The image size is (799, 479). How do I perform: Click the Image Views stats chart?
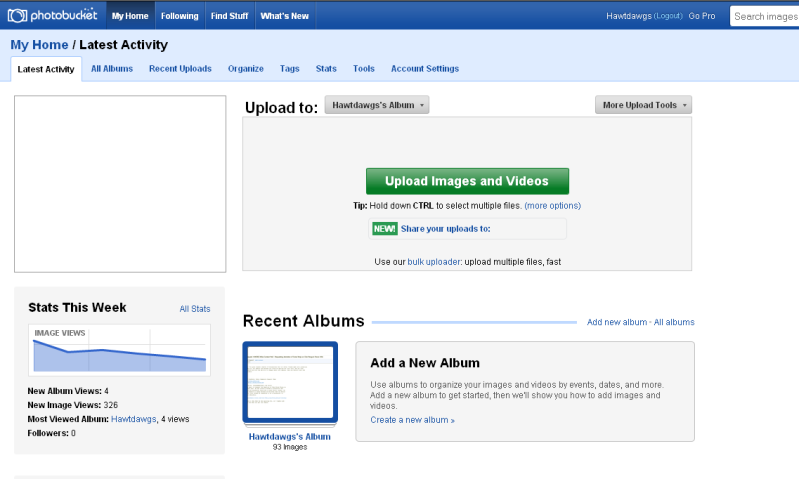(x=119, y=350)
